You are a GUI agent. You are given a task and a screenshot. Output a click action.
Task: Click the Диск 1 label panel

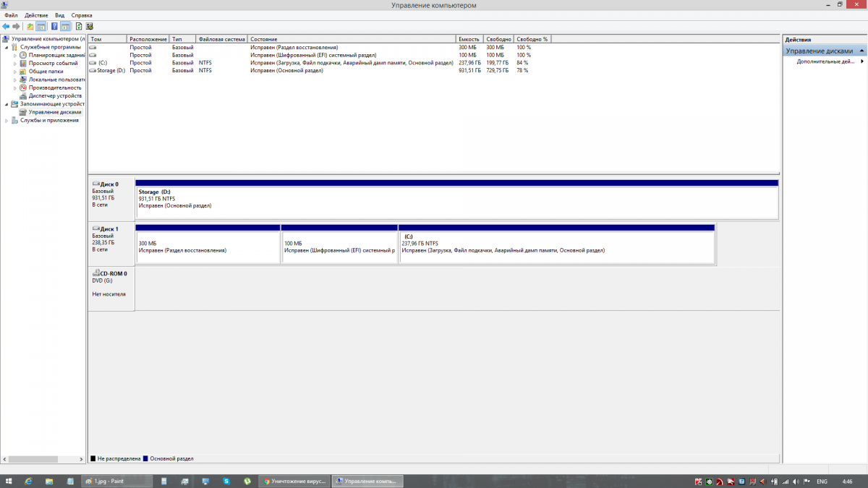[x=111, y=244]
